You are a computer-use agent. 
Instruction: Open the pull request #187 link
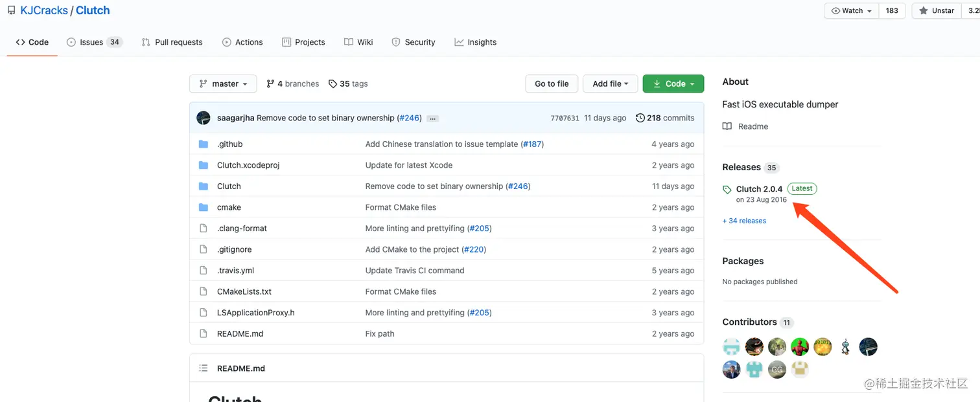pos(532,144)
